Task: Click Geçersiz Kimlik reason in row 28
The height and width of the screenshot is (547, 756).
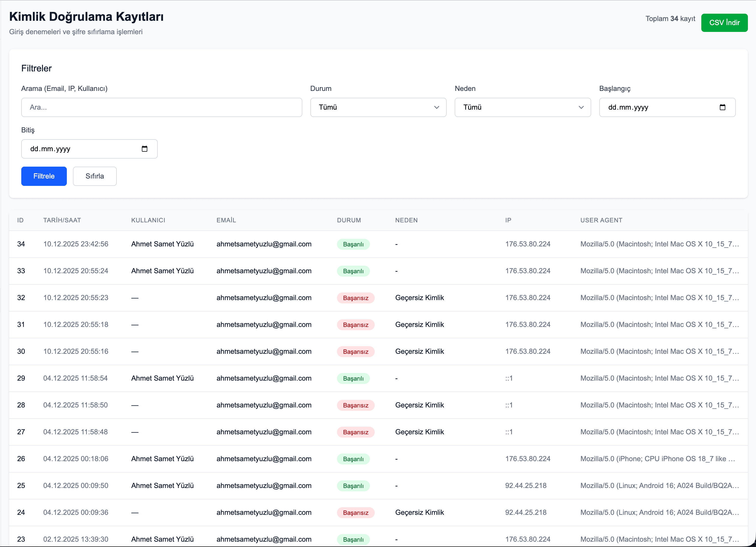Action: (x=419, y=405)
